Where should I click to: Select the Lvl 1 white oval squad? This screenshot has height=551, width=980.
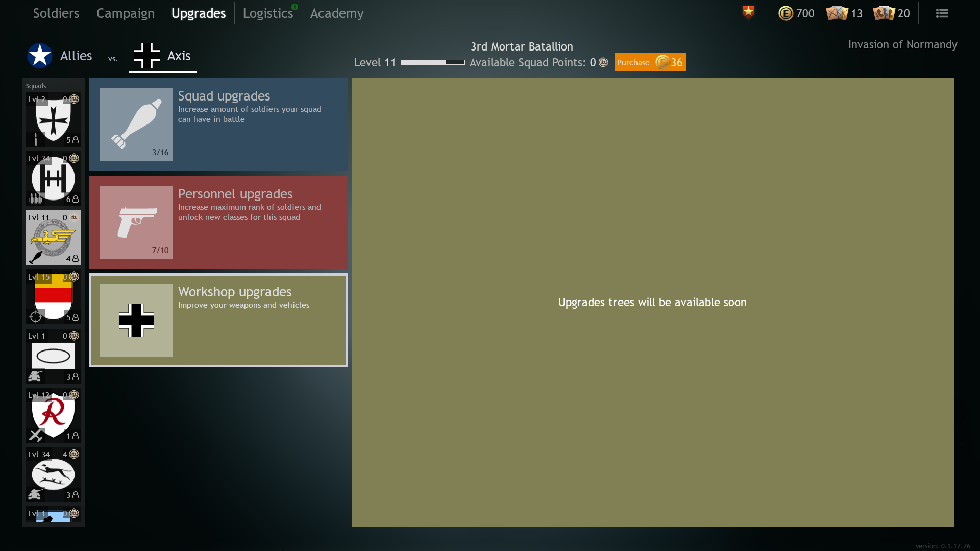(53, 356)
